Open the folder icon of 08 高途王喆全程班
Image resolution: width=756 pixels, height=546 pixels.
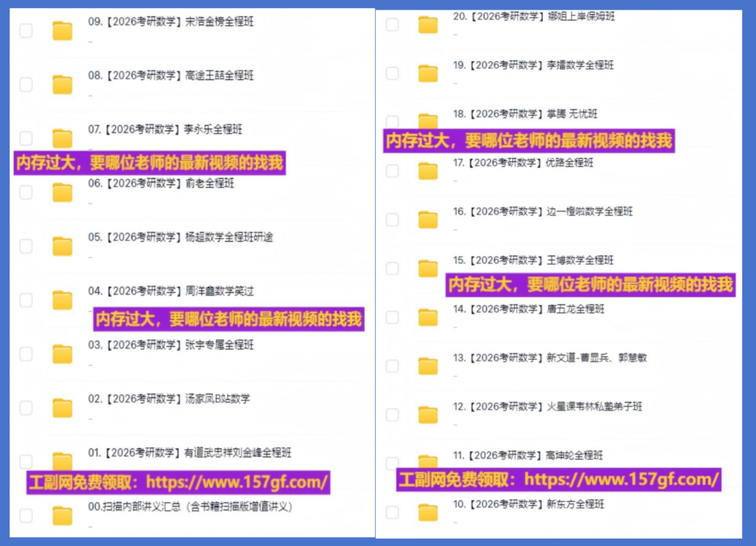(63, 85)
